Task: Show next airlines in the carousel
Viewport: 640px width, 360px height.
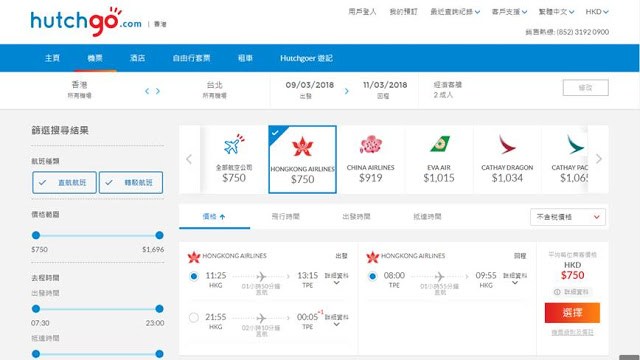Action: pos(598,159)
